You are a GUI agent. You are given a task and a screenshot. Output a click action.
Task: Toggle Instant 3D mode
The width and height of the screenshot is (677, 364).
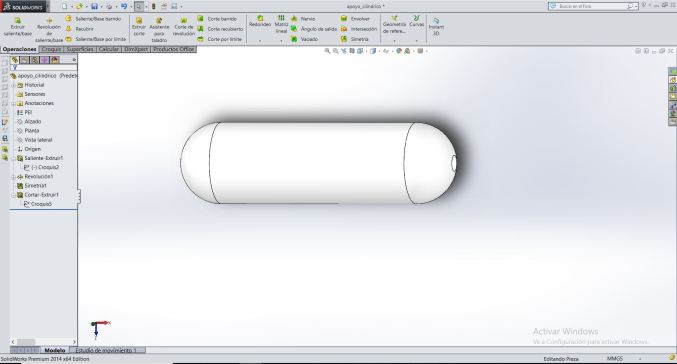click(436, 27)
